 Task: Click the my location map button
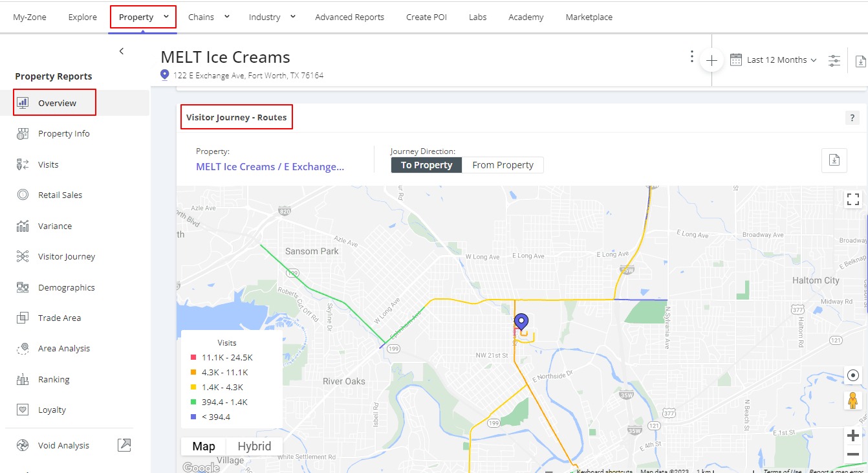coord(853,375)
